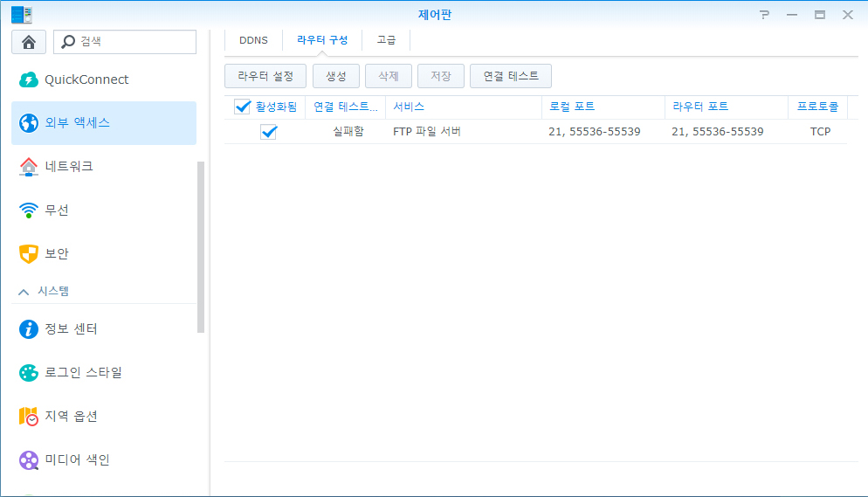Click the 실패함 test result cell
Screen dimensions: 868x497
(348, 132)
